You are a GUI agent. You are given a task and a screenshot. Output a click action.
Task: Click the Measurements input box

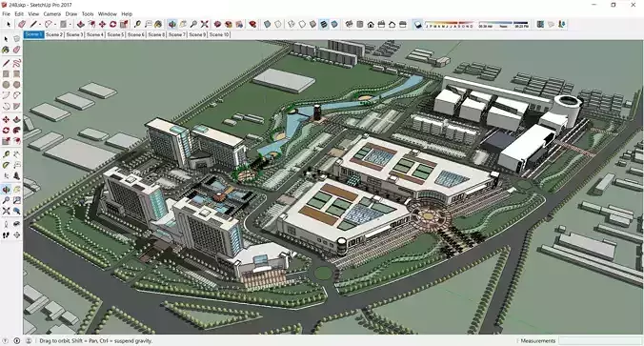pos(600,340)
